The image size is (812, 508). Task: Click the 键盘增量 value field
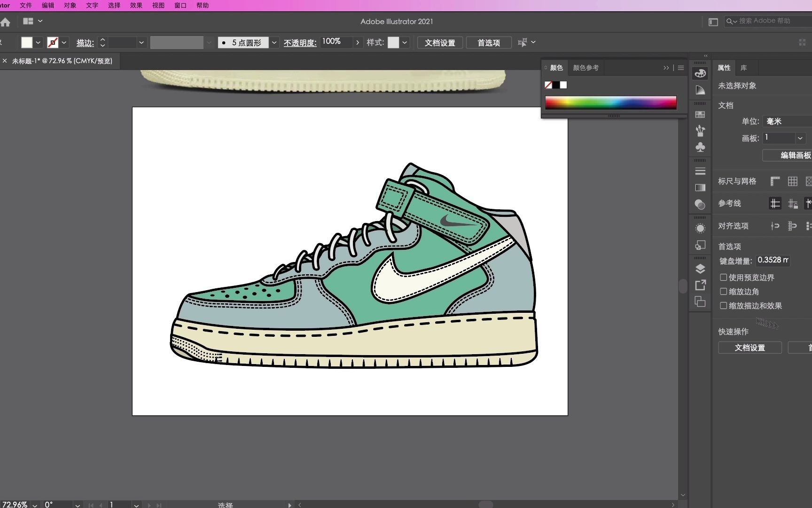point(773,260)
